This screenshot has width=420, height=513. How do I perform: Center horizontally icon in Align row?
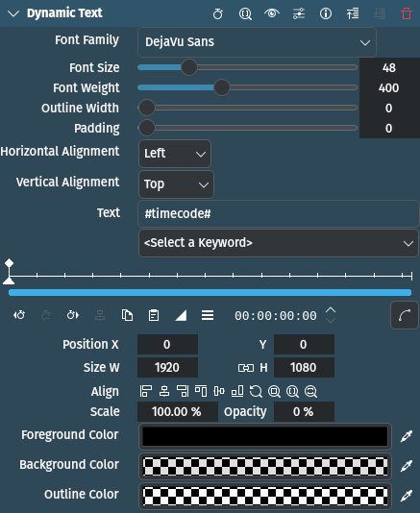pos(164,391)
